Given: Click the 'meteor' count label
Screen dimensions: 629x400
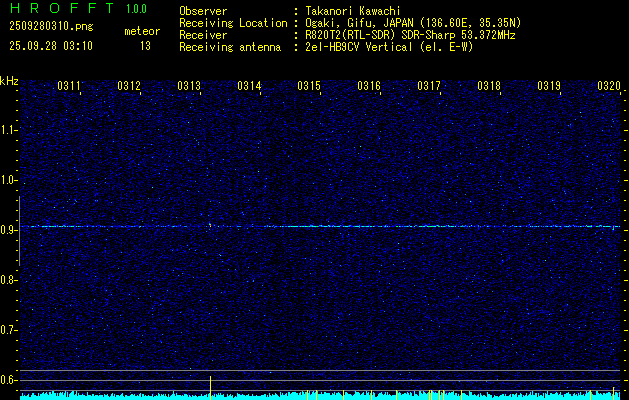Looking at the screenshot, I should pos(142,31).
